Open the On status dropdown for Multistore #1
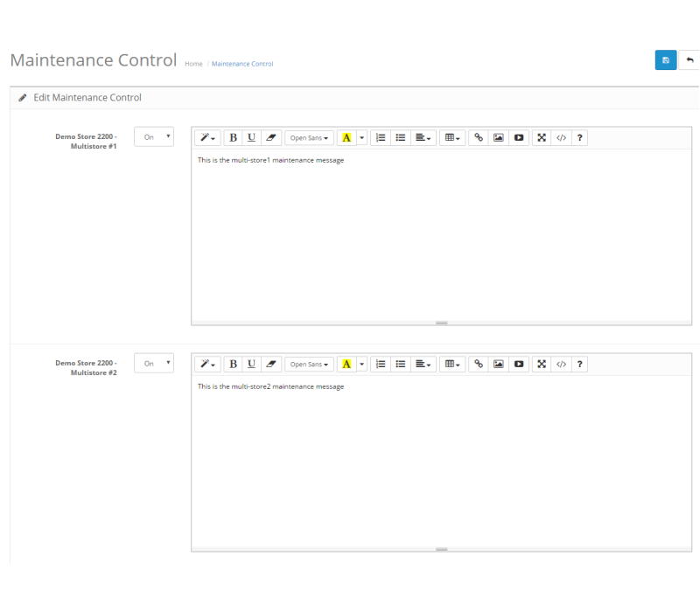 154,137
